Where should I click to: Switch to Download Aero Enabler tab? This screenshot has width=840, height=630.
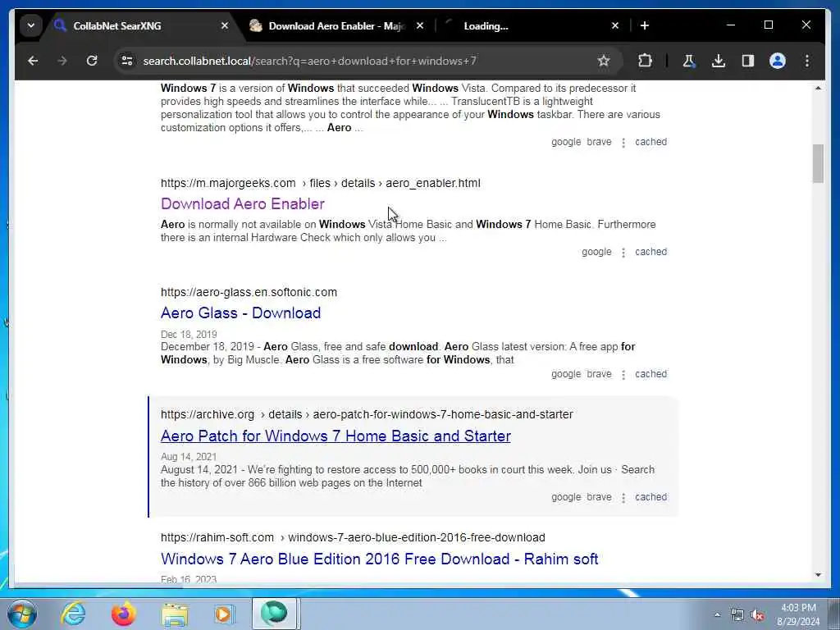pos(337,25)
